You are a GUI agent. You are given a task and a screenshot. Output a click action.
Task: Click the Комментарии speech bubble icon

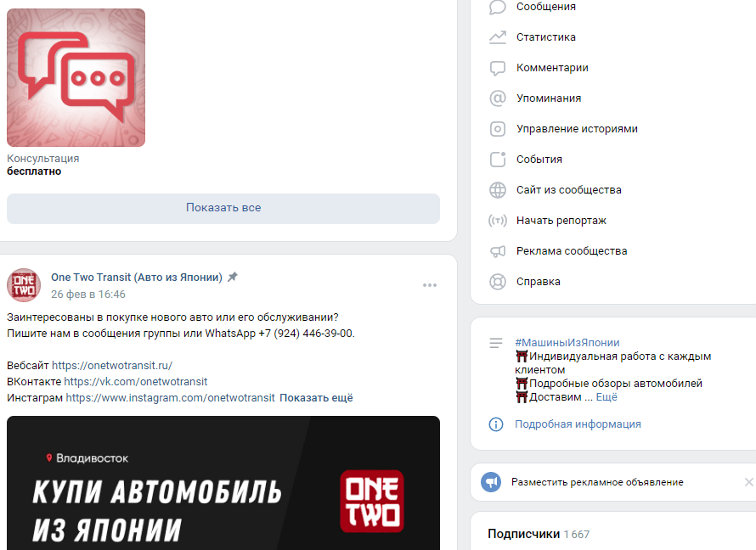pos(498,68)
